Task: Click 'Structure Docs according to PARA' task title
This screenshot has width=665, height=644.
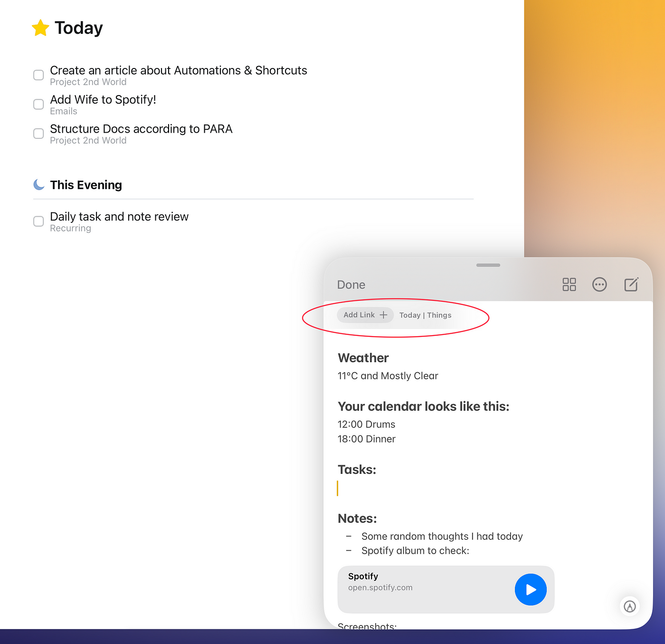Action: coord(141,129)
